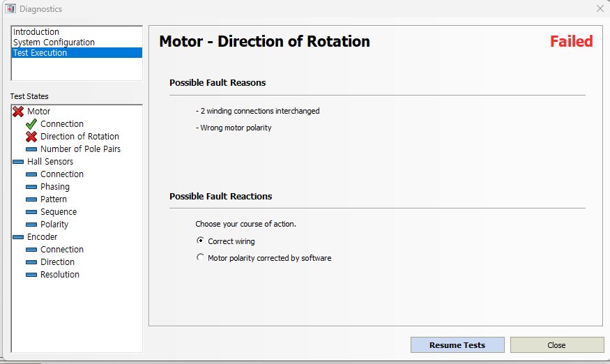Image resolution: width=610 pixels, height=364 pixels.
Task: Click the 'Possible Fault Reactions' heading
Action: (220, 196)
